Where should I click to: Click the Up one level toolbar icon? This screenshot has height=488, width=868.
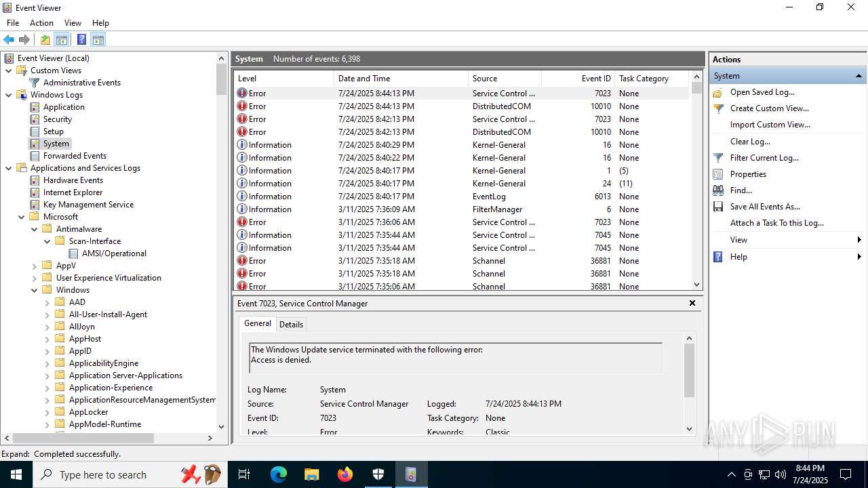(x=45, y=39)
